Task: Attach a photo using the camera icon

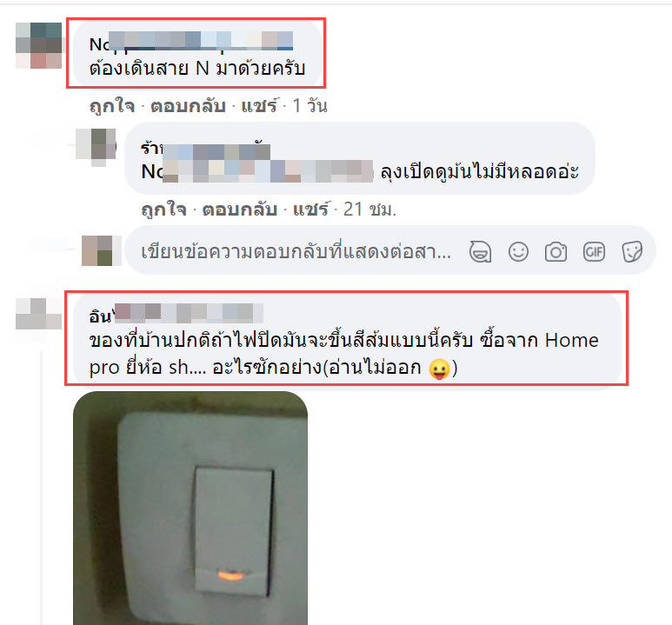Action: pyautogui.click(x=556, y=251)
